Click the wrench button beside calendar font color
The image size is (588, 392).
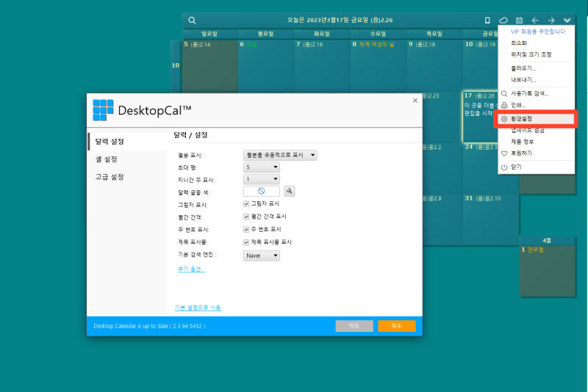[289, 192]
